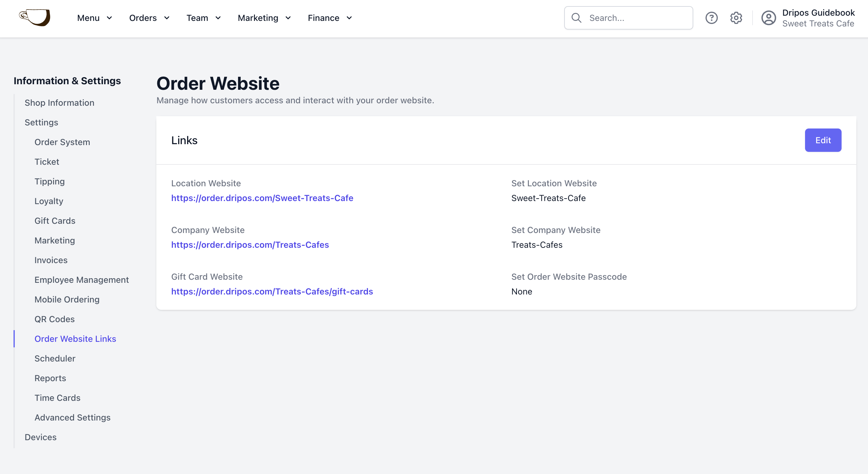
Task: Open Time Cards settings
Action: (57, 398)
